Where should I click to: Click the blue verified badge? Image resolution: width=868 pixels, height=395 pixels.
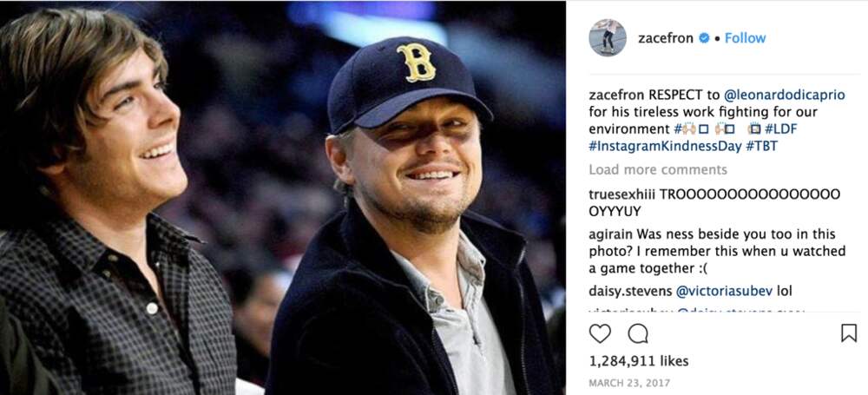704,38
